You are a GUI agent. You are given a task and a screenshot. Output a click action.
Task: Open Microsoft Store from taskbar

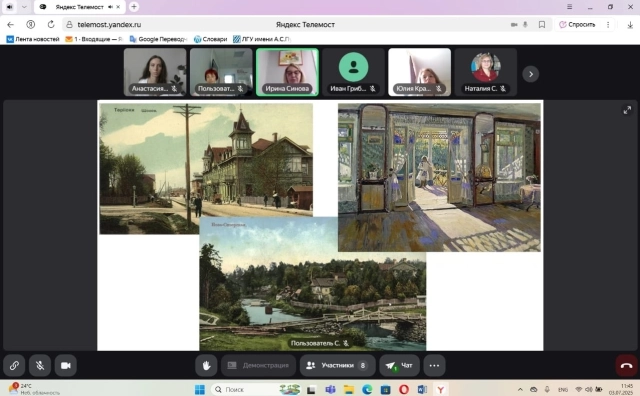[385, 389]
